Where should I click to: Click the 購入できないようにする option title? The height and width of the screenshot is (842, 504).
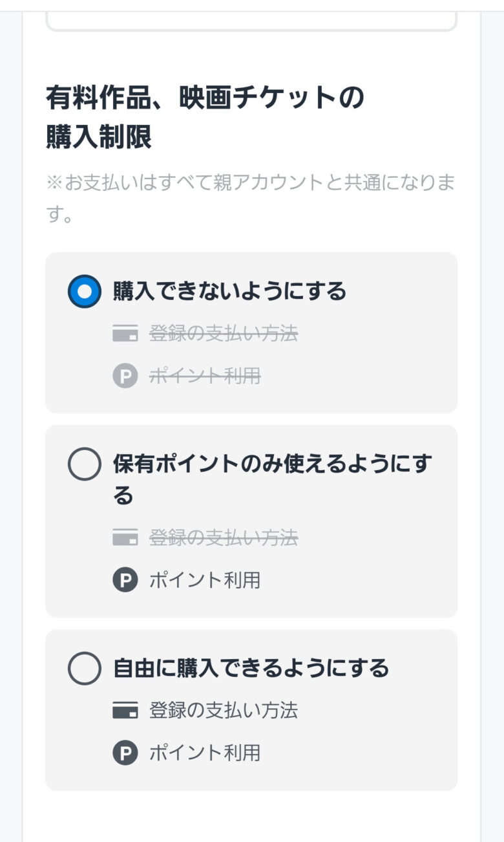coord(229,292)
